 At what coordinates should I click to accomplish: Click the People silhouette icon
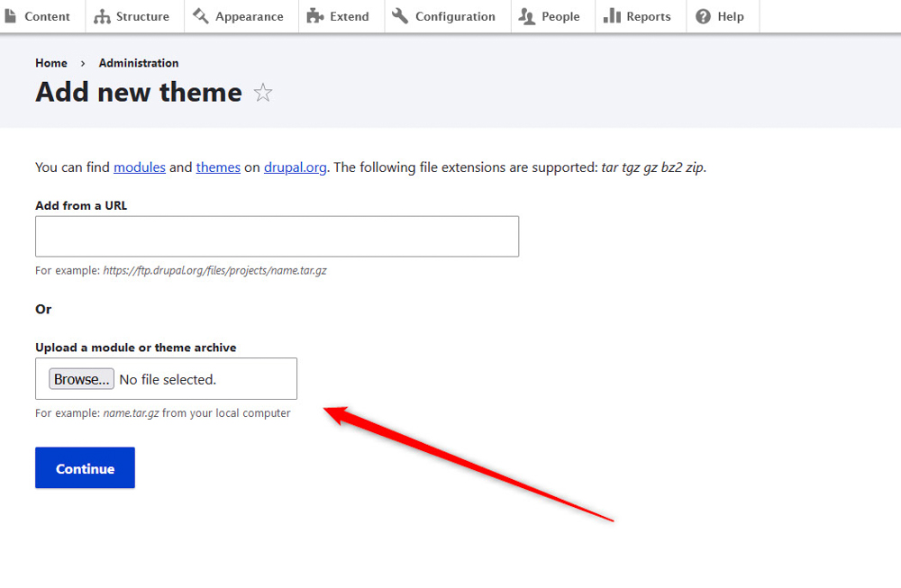[x=527, y=16]
